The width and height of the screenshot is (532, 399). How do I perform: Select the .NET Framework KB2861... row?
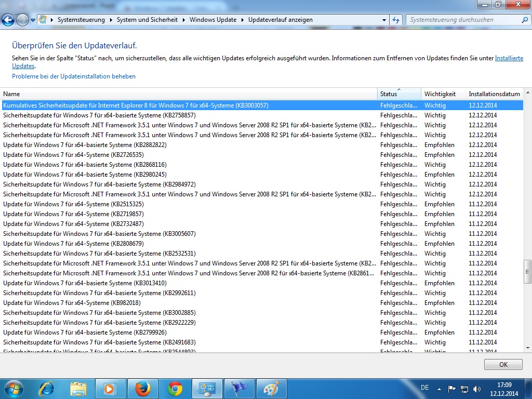[x=262, y=273]
